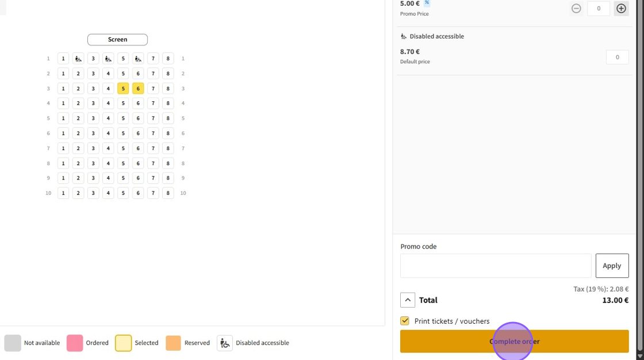Screen dimensions: 644x360
Task: Increase Promo Price ticket quantity with plus icon
Action: click(x=621, y=9)
